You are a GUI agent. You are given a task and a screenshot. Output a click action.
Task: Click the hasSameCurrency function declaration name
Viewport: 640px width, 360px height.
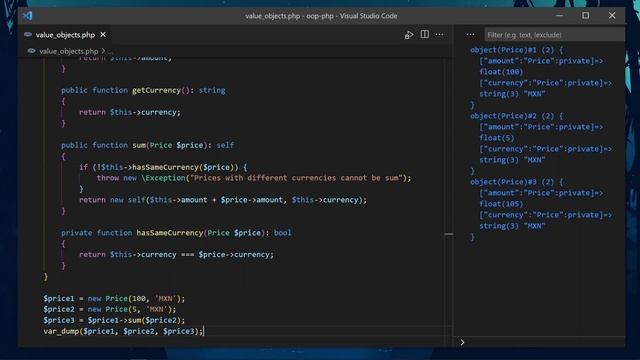click(169, 233)
